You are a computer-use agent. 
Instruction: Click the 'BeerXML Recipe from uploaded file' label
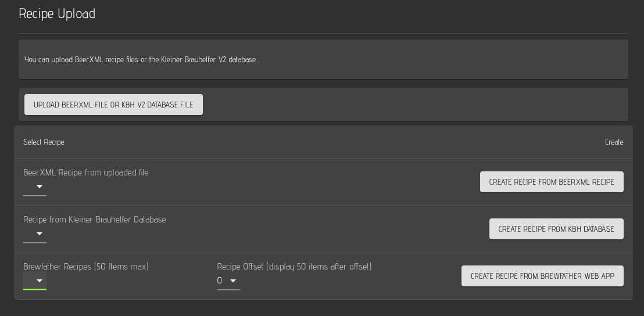point(85,173)
